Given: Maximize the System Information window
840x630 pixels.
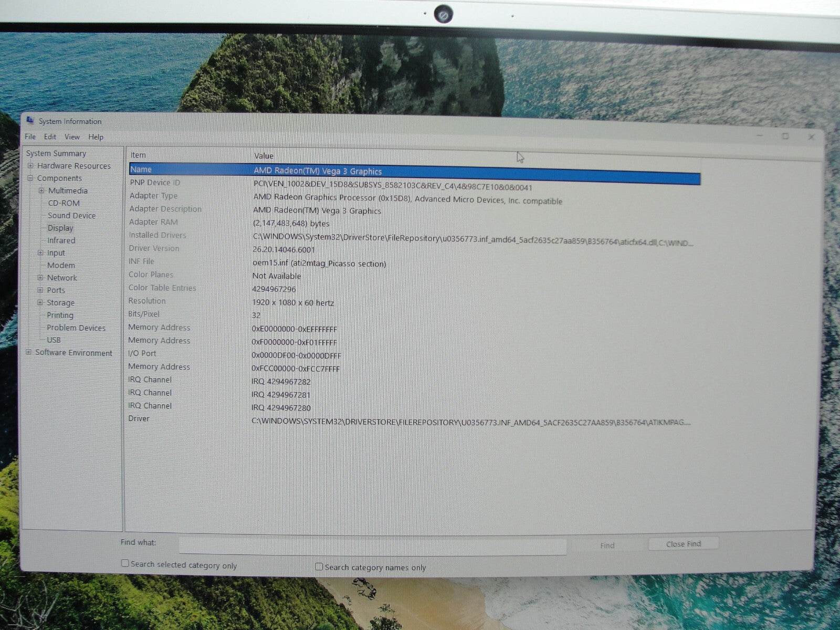Looking at the screenshot, I should (x=785, y=136).
